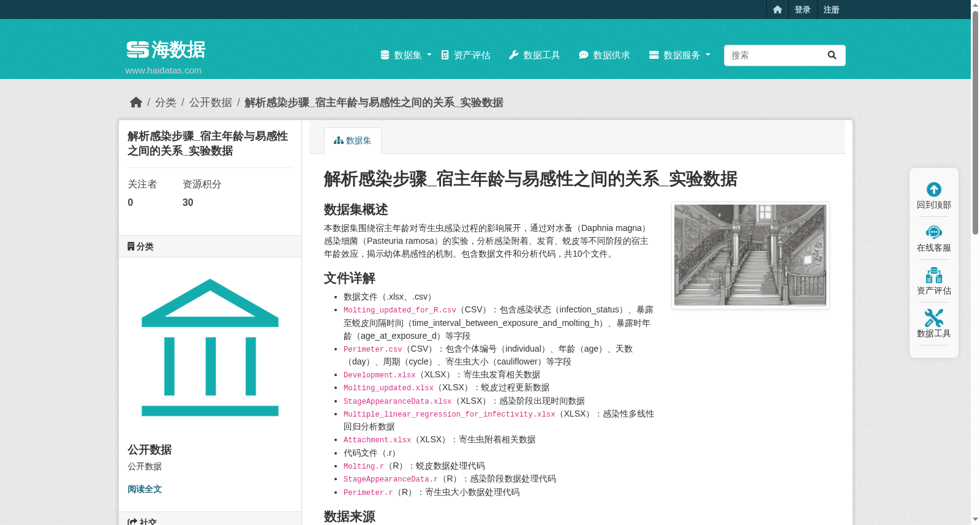Click the 数据供求 chat bubble icon
The height and width of the screenshot is (525, 980).
click(x=583, y=55)
